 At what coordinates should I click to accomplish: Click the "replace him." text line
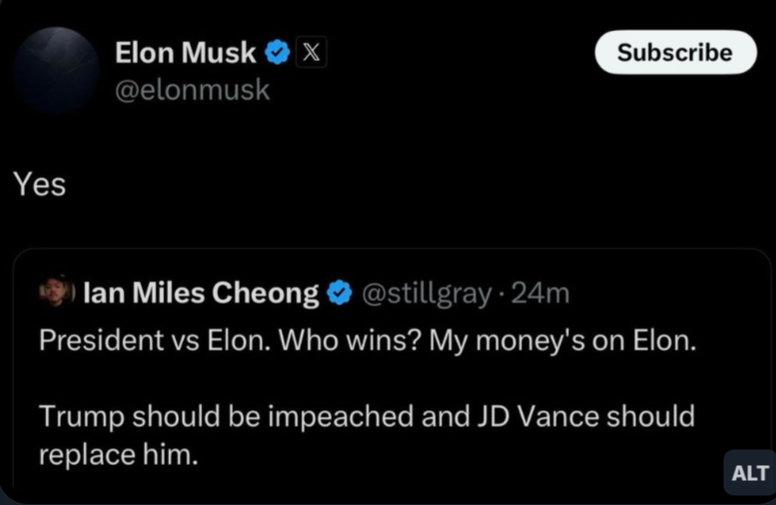(x=118, y=453)
